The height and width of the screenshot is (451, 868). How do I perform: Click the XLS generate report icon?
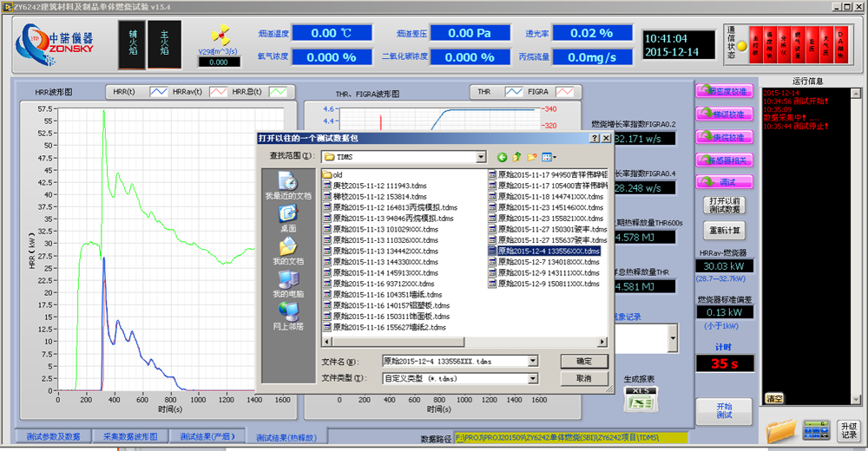(641, 399)
